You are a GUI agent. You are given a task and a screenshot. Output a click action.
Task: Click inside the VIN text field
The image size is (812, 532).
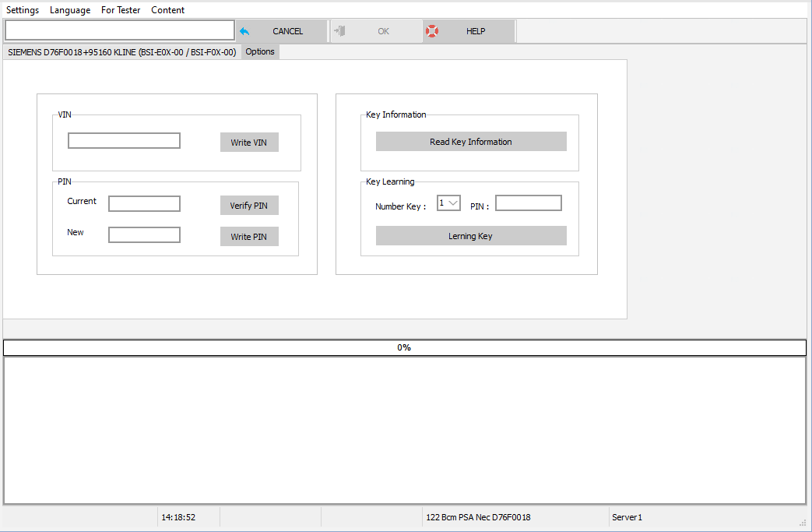123,141
